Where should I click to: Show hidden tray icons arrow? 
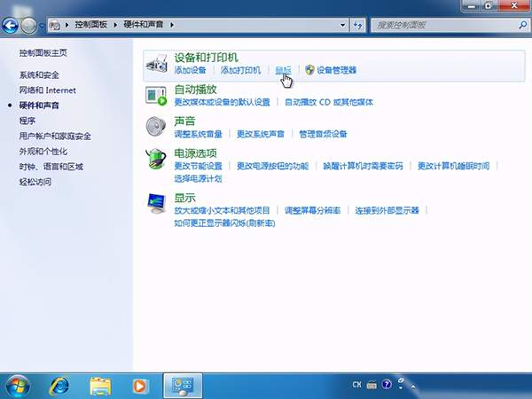pos(413,386)
